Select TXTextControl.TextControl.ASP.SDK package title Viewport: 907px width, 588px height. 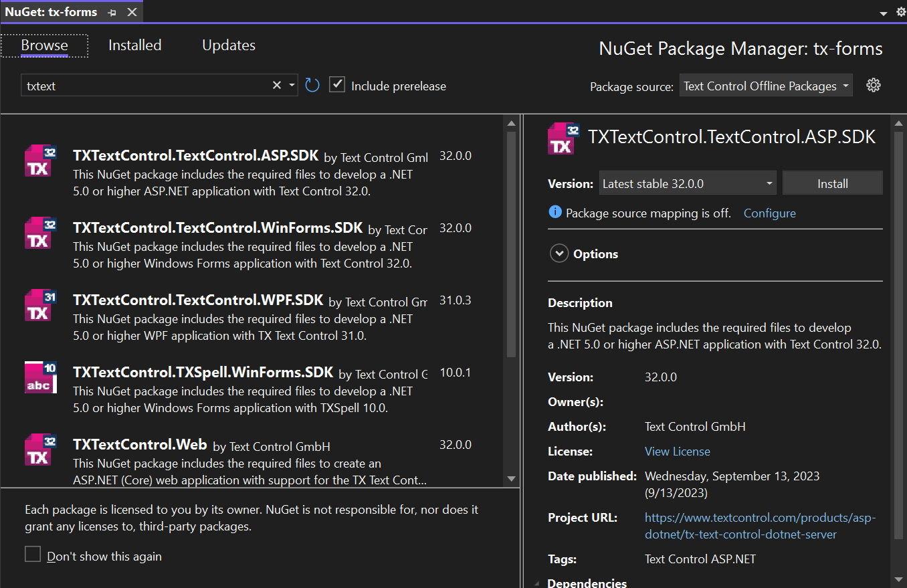[195, 155]
